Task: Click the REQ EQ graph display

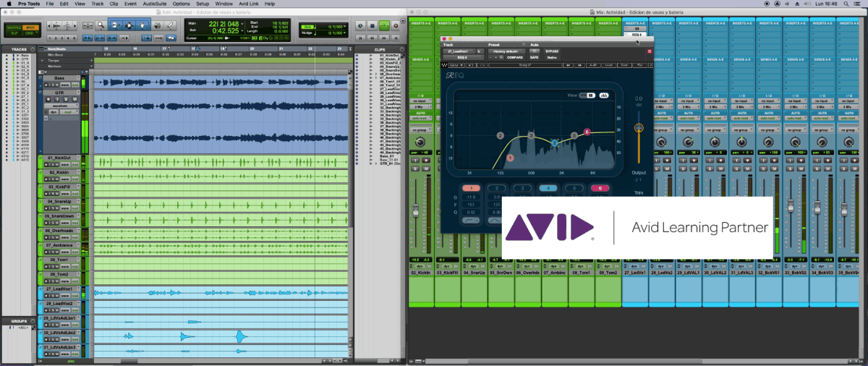Action: pos(535,131)
